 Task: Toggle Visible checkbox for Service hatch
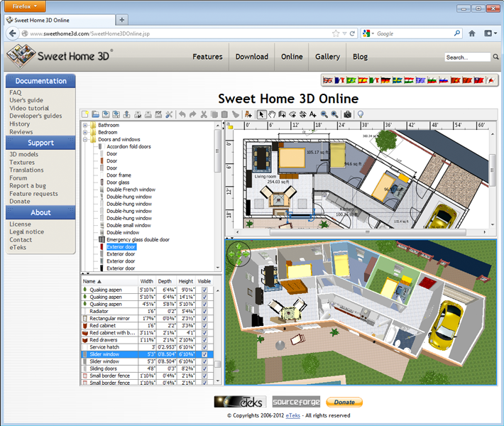click(204, 347)
